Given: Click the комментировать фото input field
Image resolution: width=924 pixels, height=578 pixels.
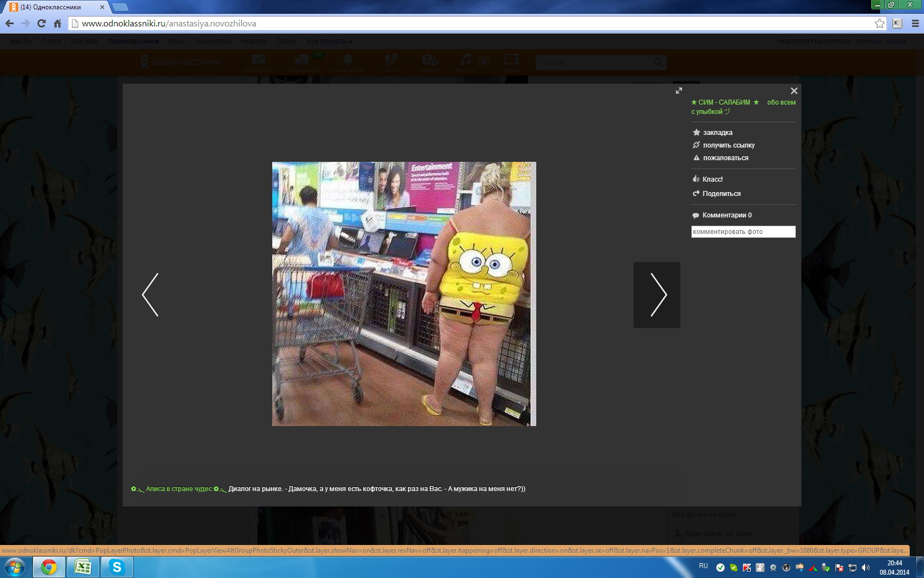Looking at the screenshot, I should click(743, 232).
